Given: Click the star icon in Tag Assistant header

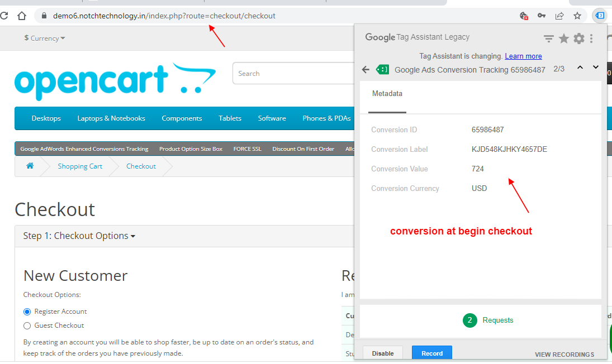Looking at the screenshot, I should [x=563, y=38].
